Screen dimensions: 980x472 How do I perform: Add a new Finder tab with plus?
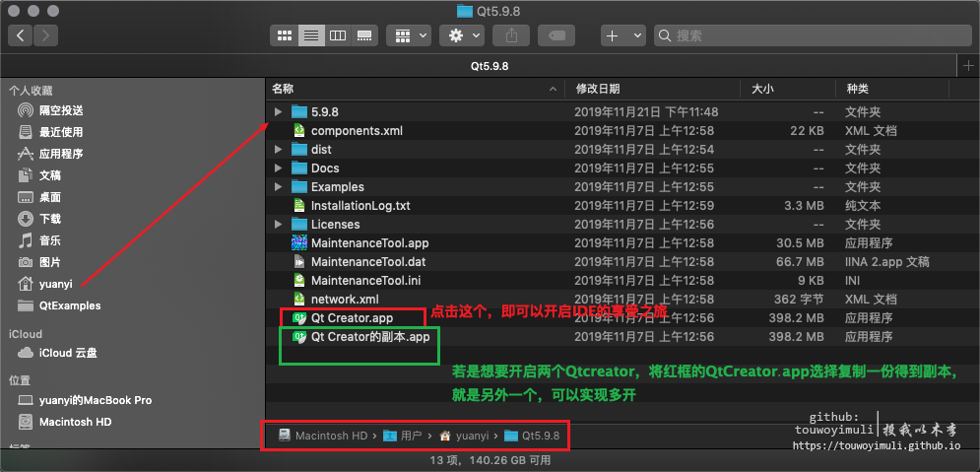tap(968, 66)
